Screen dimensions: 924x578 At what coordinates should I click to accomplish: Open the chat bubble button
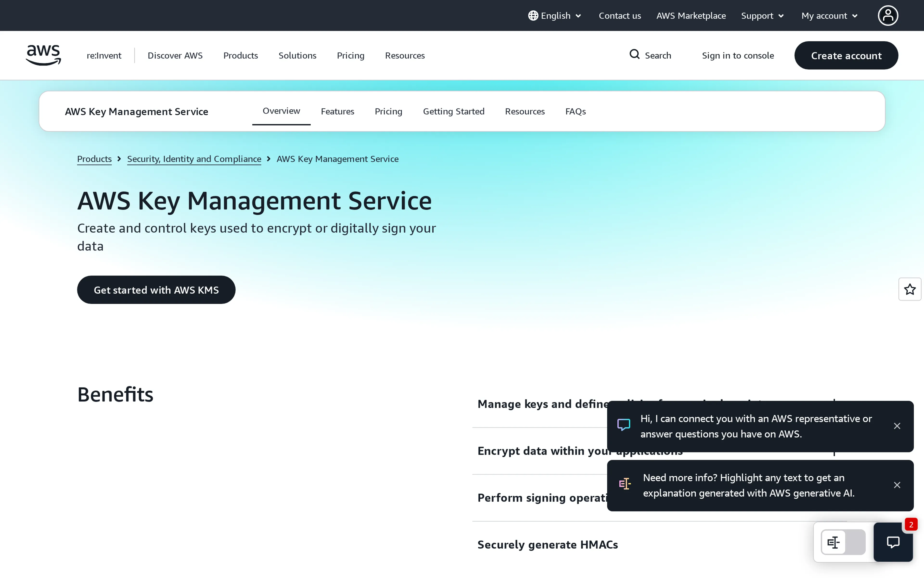(893, 542)
